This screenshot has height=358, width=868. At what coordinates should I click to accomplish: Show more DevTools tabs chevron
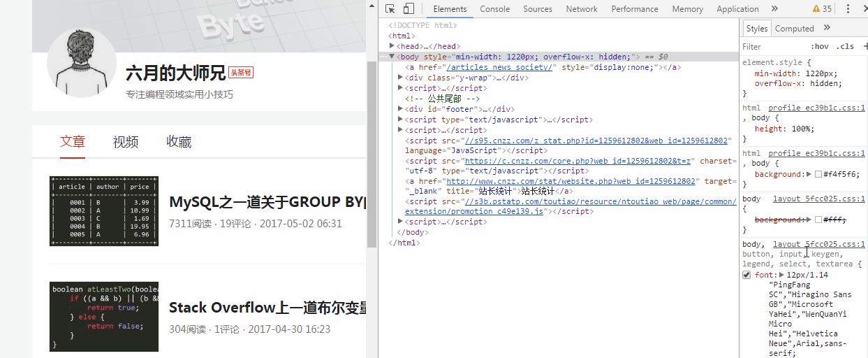(x=774, y=9)
